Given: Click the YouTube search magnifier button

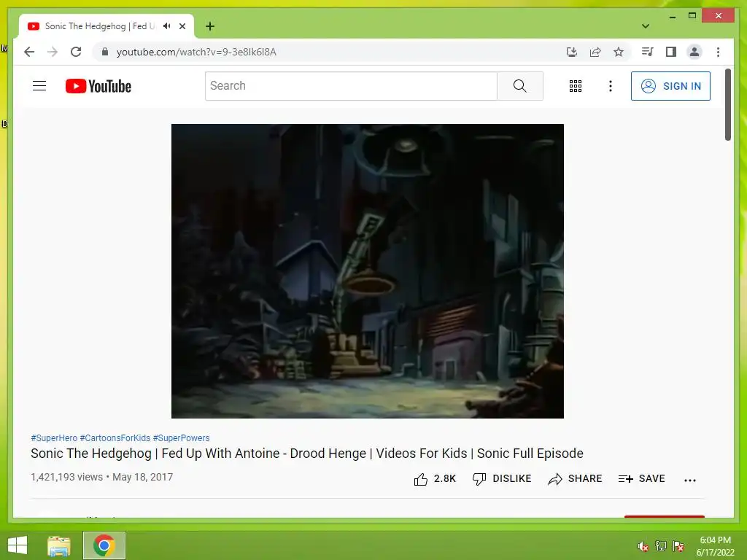Looking at the screenshot, I should [519, 86].
